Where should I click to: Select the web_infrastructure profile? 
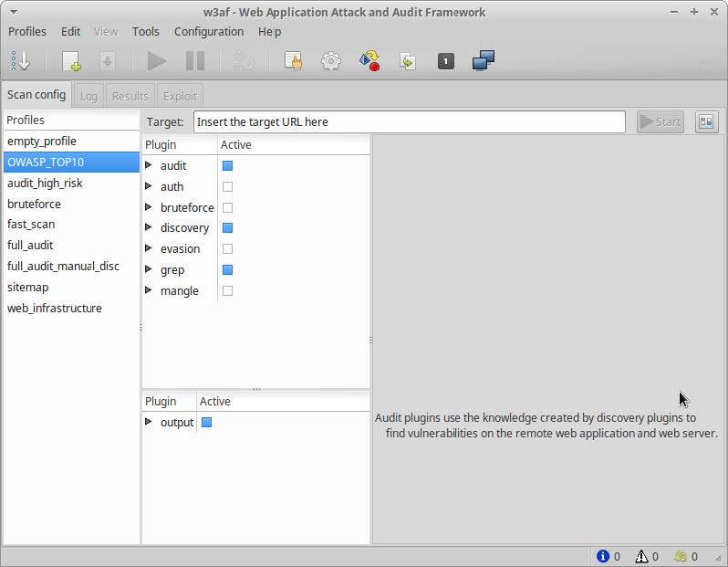tap(71, 308)
